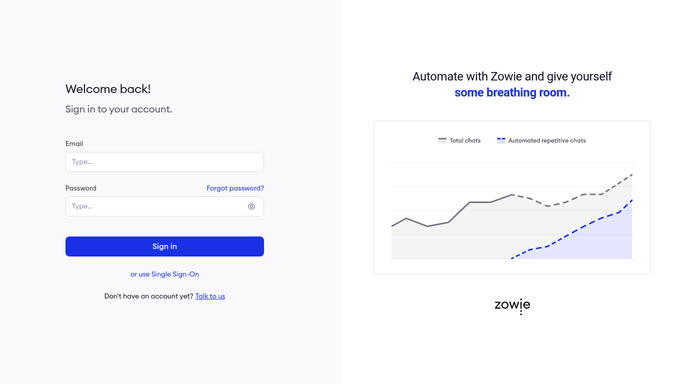The height and width of the screenshot is (384, 683).
Task: Choose the Single Sign-On option
Action: (165, 274)
